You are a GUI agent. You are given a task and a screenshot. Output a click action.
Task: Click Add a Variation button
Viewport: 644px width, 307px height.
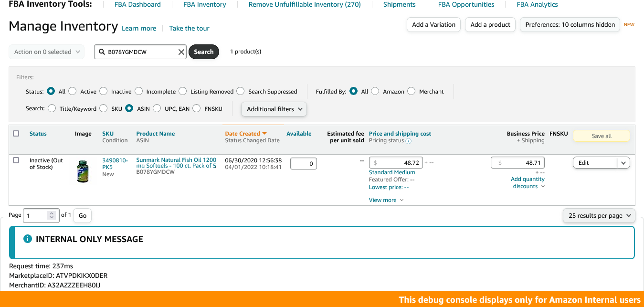click(x=434, y=25)
